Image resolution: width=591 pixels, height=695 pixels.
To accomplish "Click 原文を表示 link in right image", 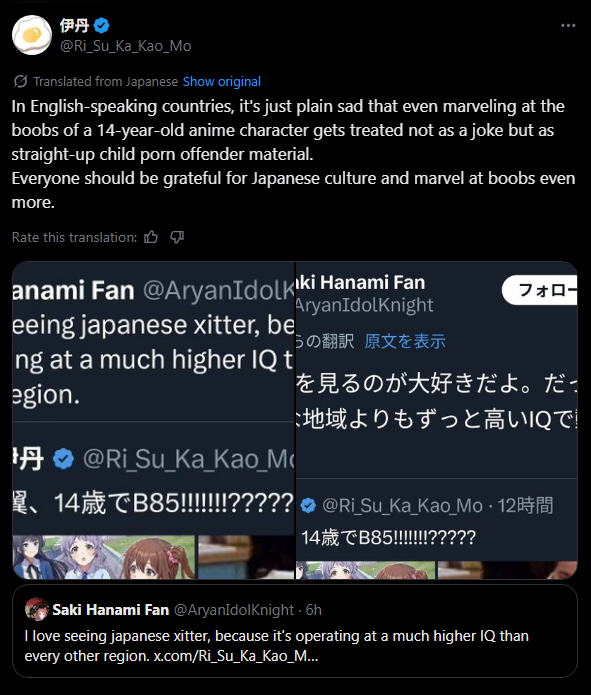I will coord(405,341).
